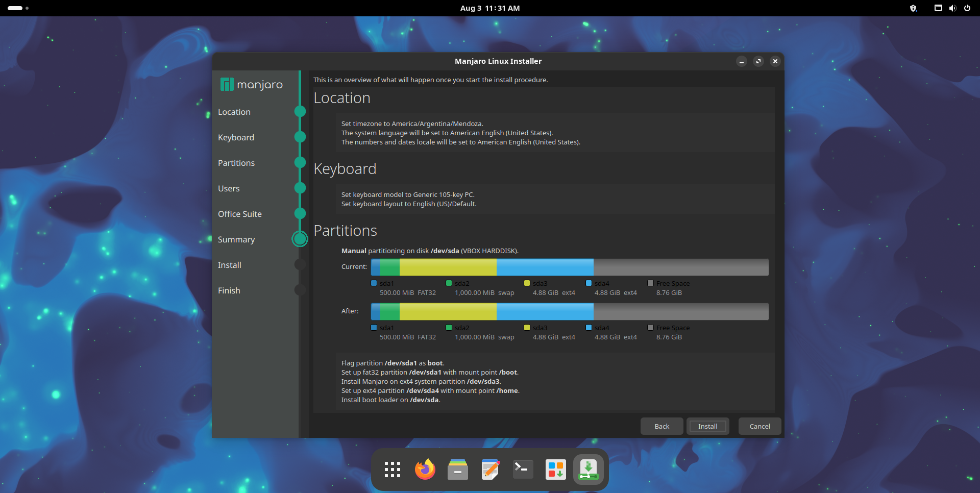The width and height of the screenshot is (980, 493).
Task: Select Summary step in sidebar
Action: [x=236, y=239]
